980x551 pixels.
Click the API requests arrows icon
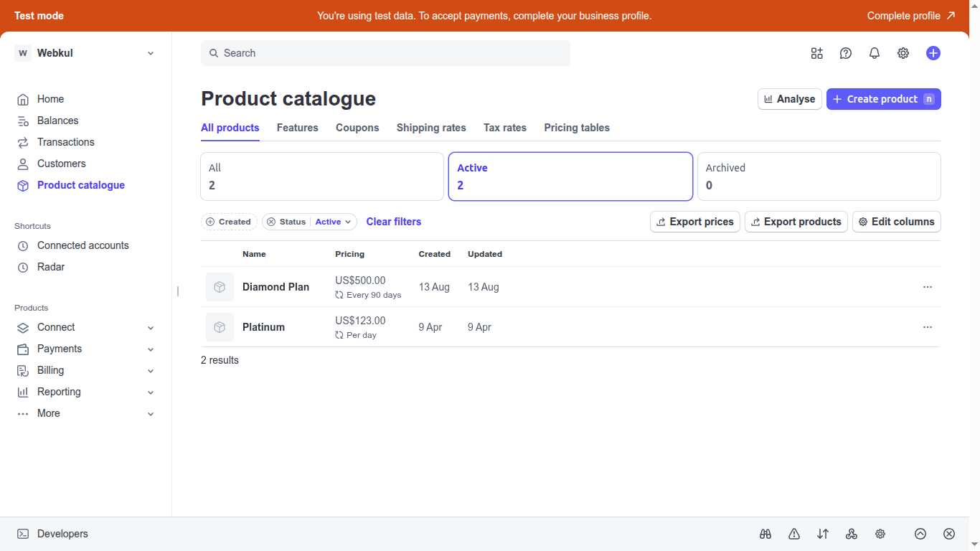tap(822, 534)
